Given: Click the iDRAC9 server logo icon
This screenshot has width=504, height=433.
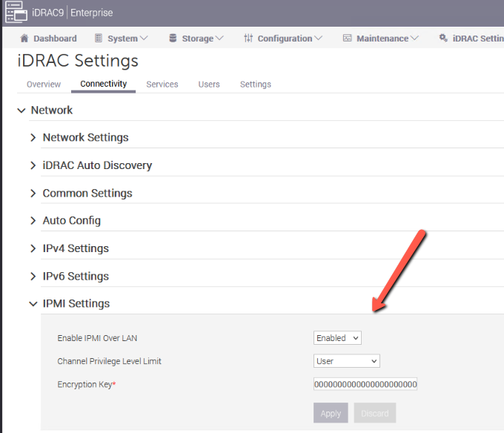Looking at the screenshot, I should click(16, 12).
